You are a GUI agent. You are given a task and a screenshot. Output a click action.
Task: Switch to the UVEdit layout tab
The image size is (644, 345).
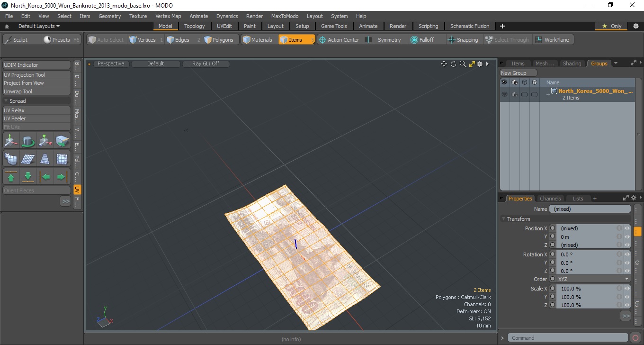(x=224, y=26)
